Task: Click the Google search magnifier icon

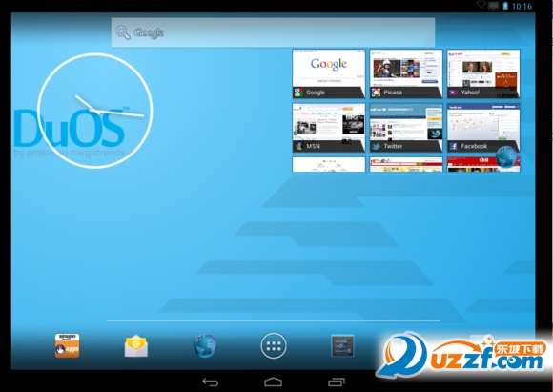Action: (x=123, y=32)
